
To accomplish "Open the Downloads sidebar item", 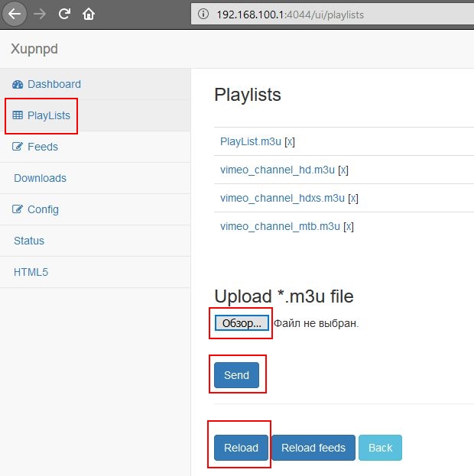I will 40,178.
